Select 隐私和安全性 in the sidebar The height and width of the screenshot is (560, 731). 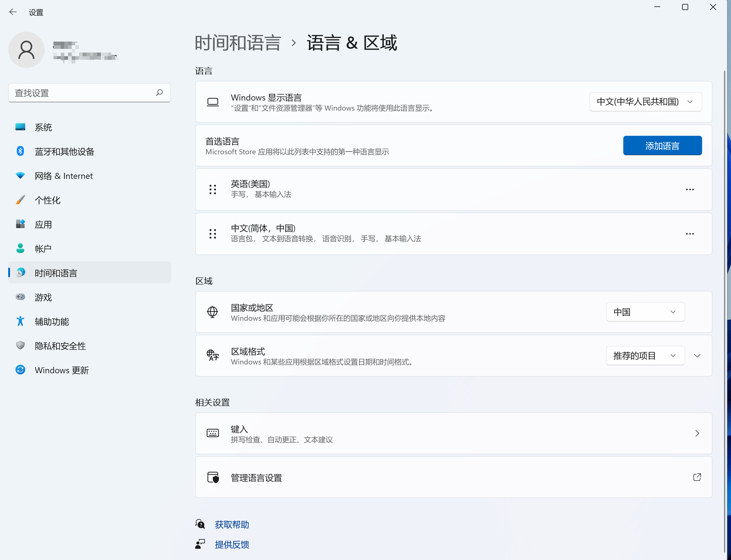coord(90,346)
